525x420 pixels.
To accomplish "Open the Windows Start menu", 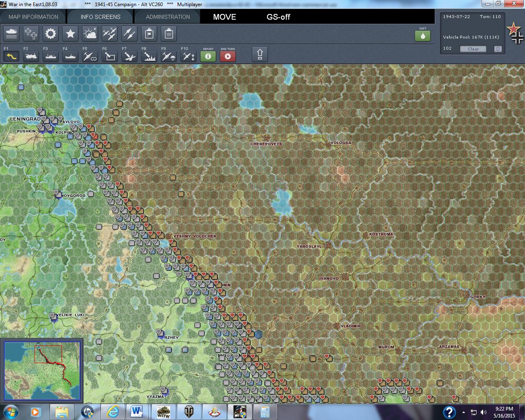I will pos(11,411).
